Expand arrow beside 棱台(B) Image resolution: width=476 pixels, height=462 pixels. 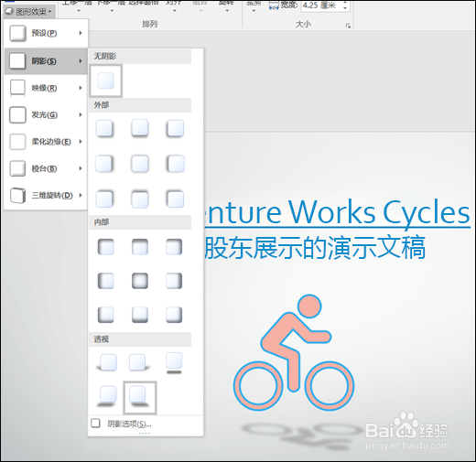pos(81,168)
